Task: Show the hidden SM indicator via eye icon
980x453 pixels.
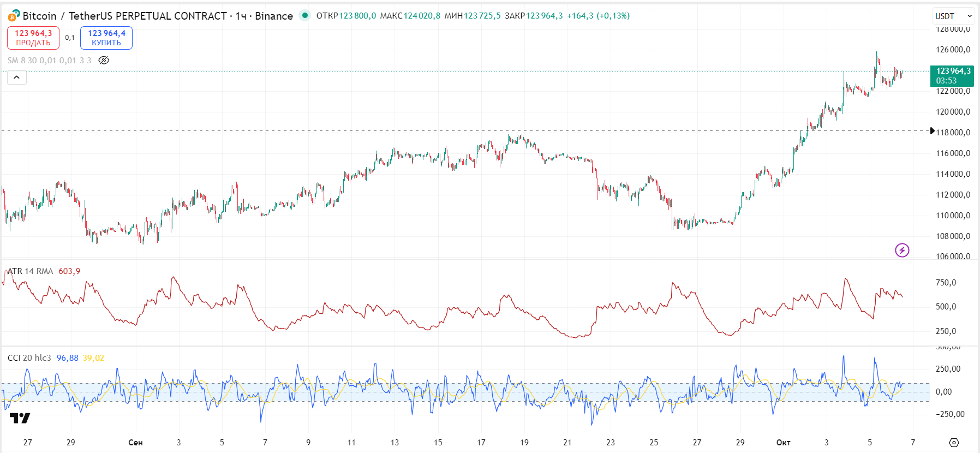Action: 104,60
